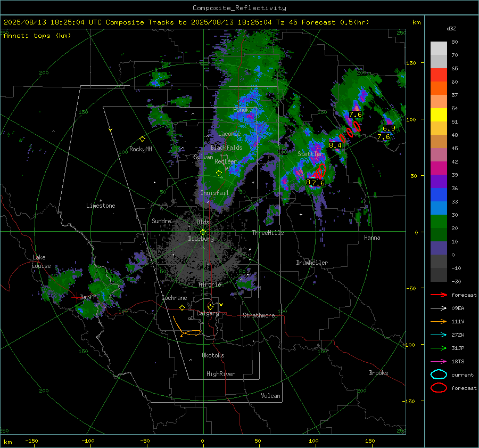Click the yellow Y marker north of RockyMH

tap(111, 130)
